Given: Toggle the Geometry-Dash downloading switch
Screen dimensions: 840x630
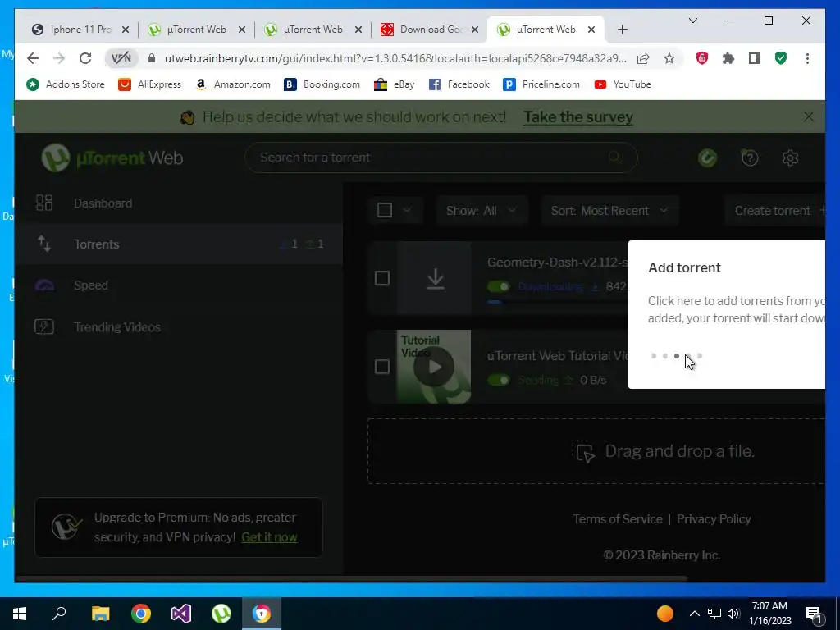Looking at the screenshot, I should [499, 286].
